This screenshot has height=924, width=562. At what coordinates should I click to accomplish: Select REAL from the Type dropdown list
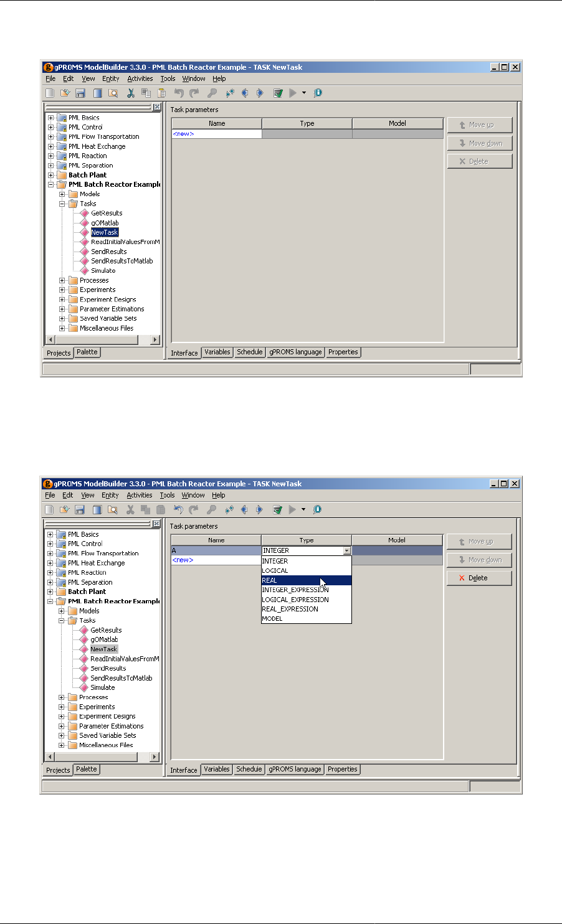coord(307,580)
